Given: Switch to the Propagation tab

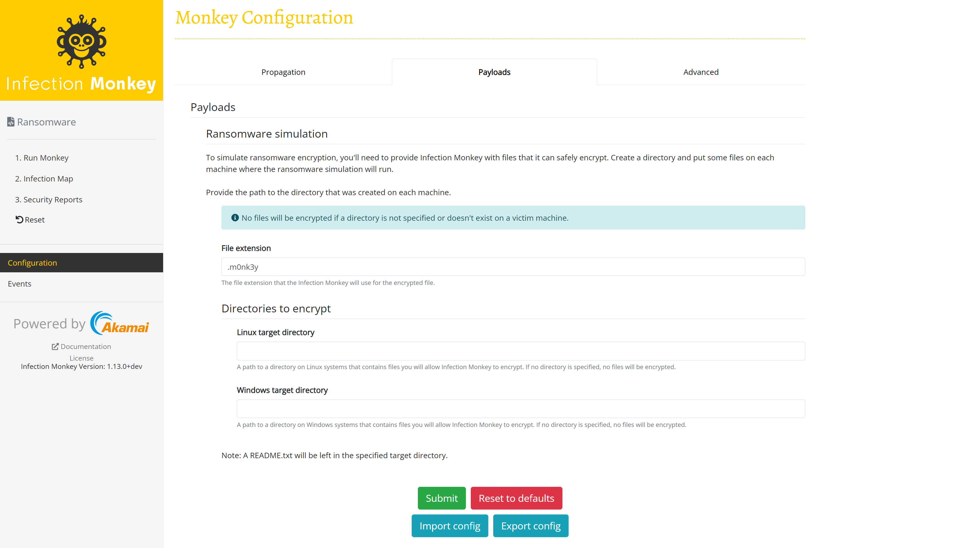Looking at the screenshot, I should tap(283, 72).
